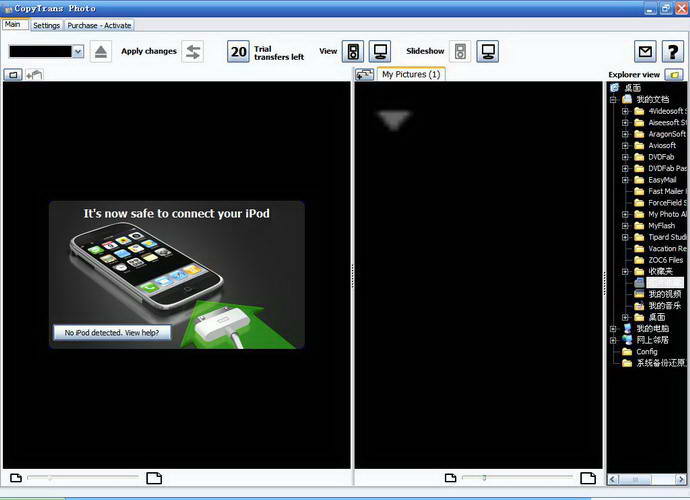Image resolution: width=690 pixels, height=500 pixels.
Task: Select the 桌面 root tree item
Action: [x=632, y=88]
